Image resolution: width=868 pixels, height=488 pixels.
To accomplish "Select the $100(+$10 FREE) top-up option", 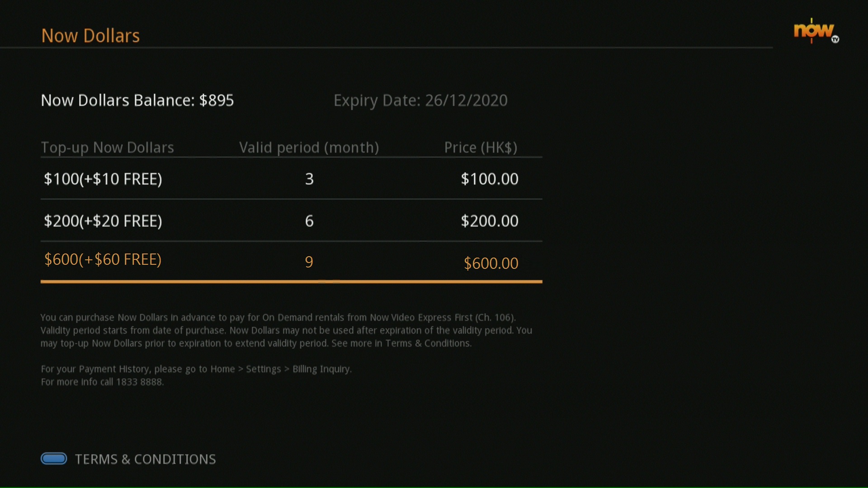I will point(291,179).
